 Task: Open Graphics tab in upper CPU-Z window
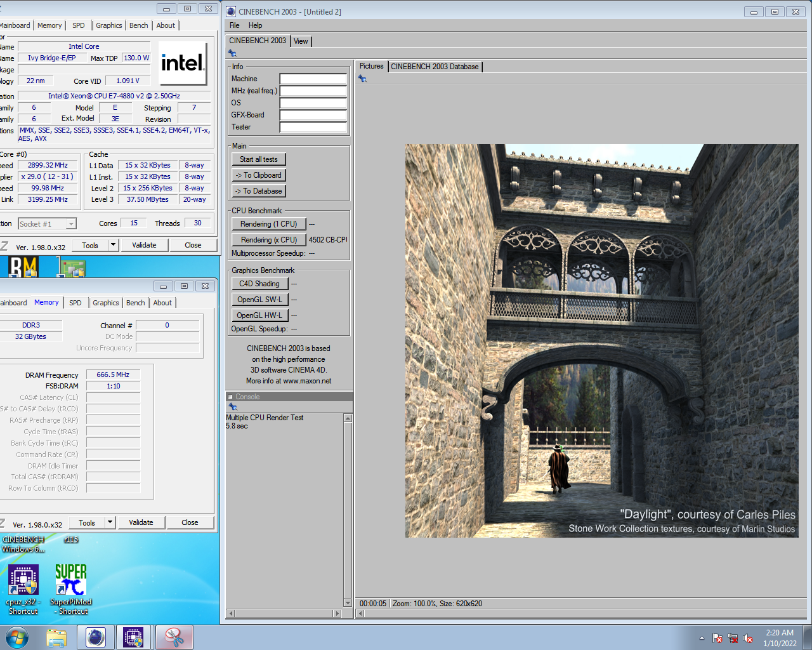108,25
